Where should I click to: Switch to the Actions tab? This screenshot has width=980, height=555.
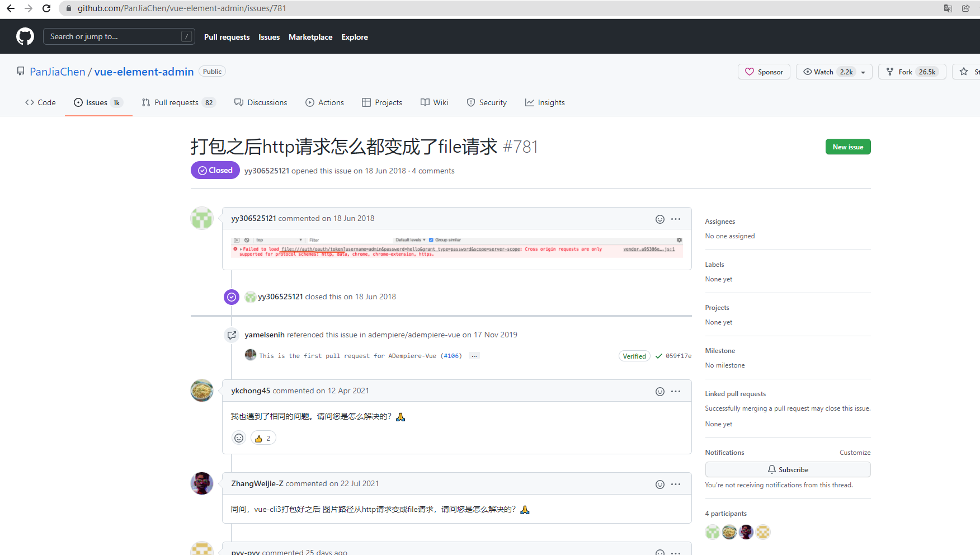(x=325, y=102)
